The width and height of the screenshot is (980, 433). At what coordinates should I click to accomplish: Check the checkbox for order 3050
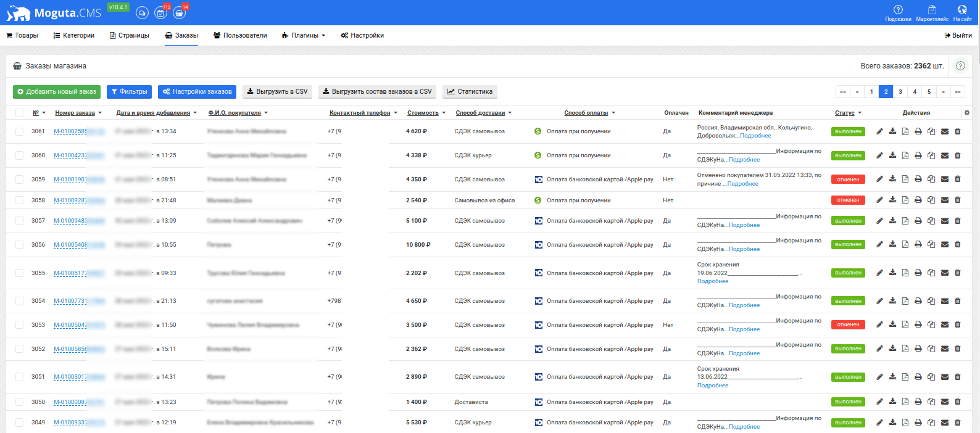pos(19,402)
